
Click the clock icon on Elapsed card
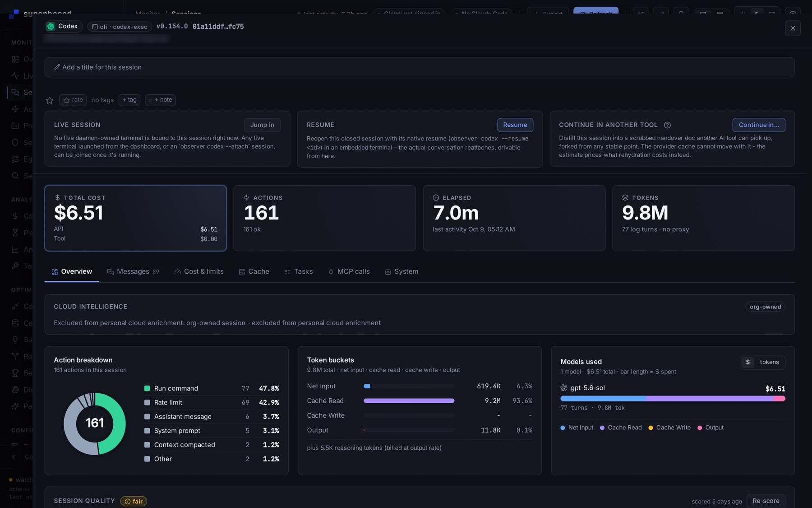pyautogui.click(x=436, y=198)
